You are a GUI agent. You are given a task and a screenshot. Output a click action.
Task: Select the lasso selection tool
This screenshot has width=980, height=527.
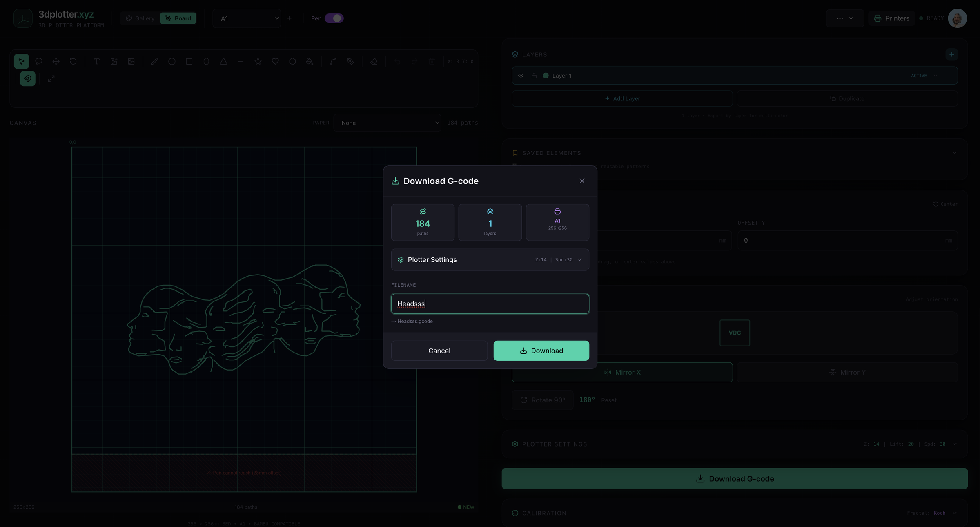[39, 61]
